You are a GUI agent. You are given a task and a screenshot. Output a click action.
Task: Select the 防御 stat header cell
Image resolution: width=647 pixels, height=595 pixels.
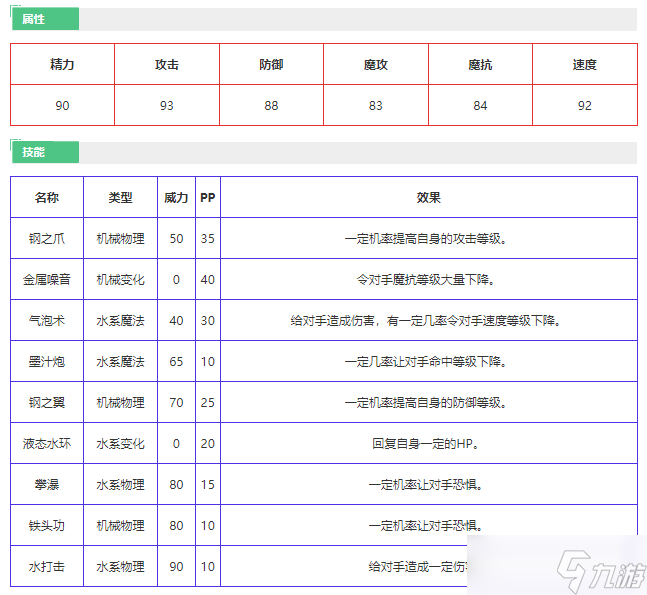coord(271,64)
